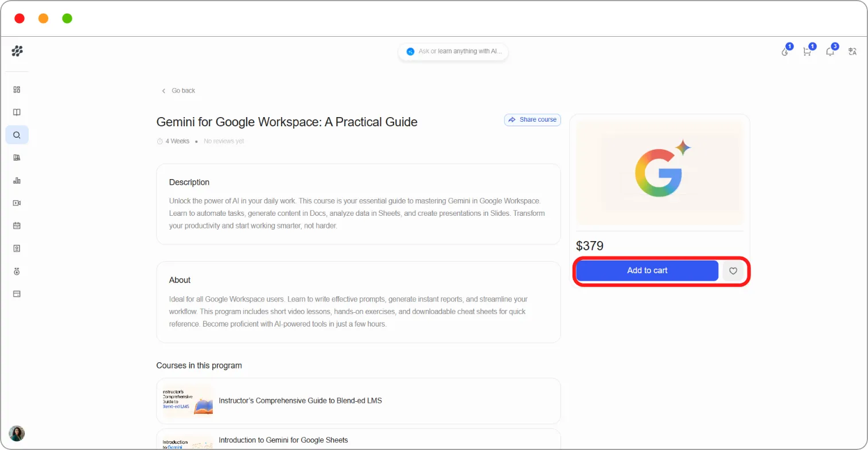Open the payment card icon in sidebar

[x=17, y=294]
